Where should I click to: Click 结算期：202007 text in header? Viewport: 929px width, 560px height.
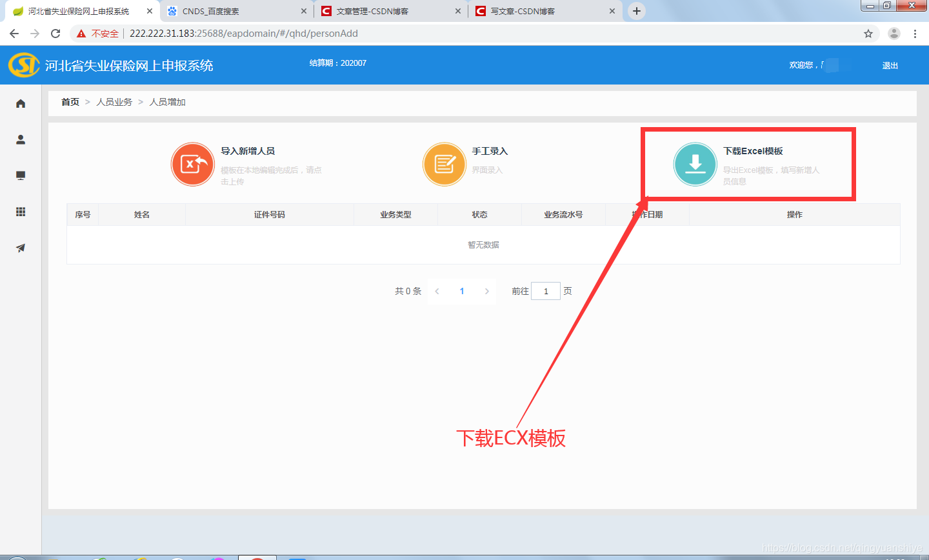pos(338,63)
